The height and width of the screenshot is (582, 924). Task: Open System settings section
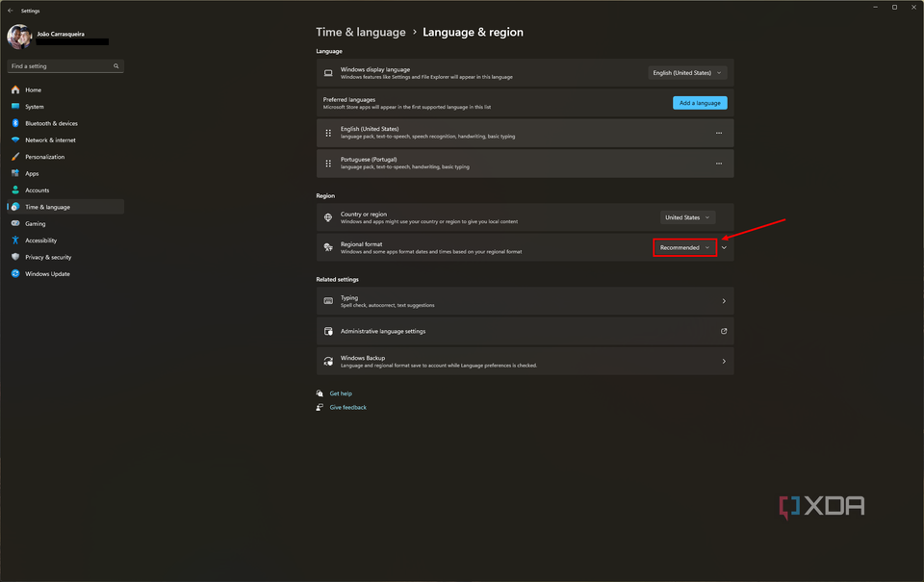coord(65,107)
